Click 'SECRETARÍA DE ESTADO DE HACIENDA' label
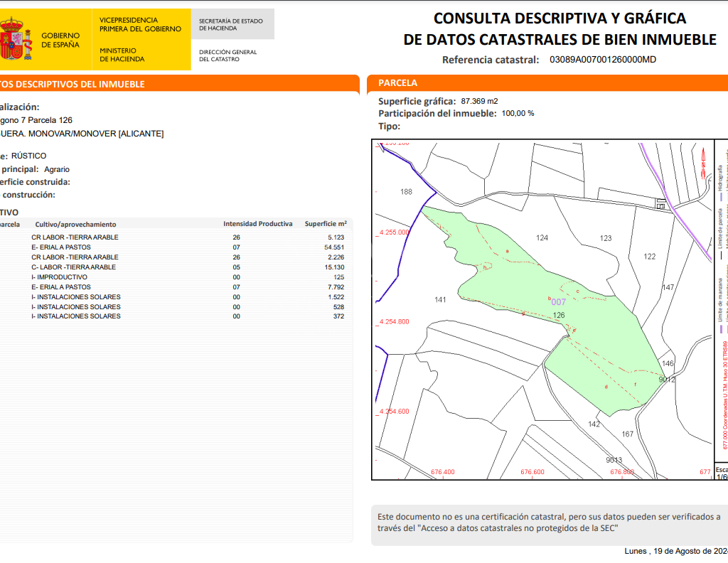The image size is (728, 563). [x=231, y=25]
